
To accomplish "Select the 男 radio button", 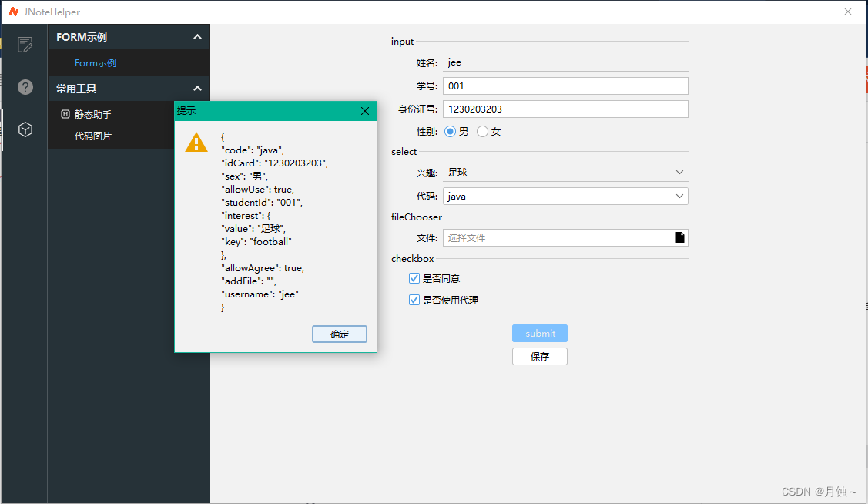I will [x=450, y=131].
